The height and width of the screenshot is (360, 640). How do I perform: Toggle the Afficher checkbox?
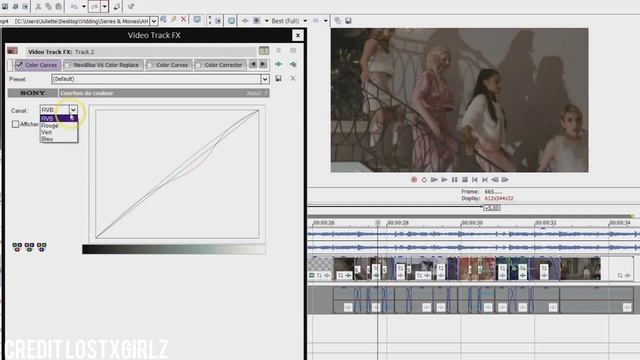point(16,124)
